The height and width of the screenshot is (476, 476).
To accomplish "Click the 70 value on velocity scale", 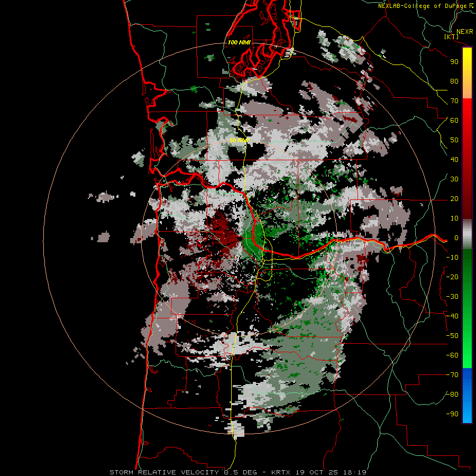I will pyautogui.click(x=454, y=101).
